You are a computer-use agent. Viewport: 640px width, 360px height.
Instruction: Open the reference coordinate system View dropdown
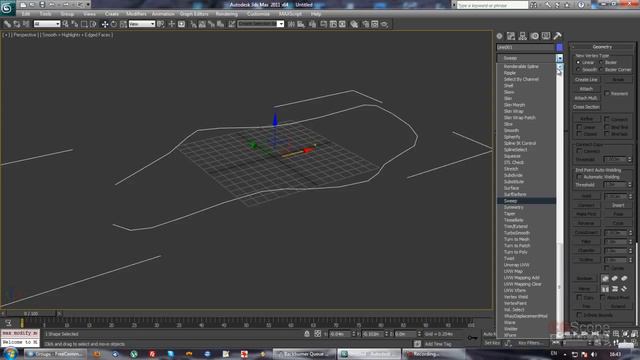click(x=142, y=24)
